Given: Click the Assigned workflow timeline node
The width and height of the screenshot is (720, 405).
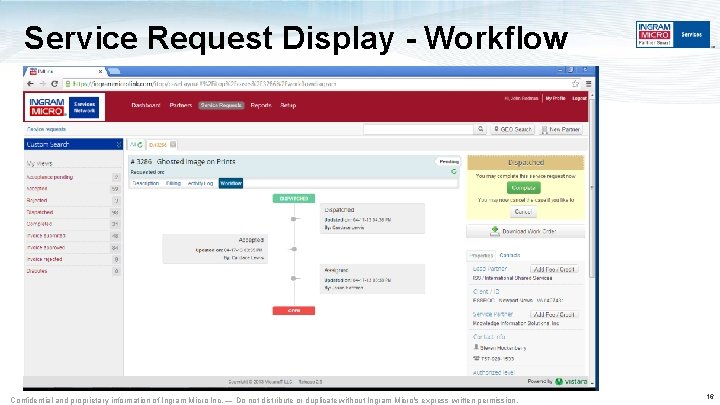Looking at the screenshot, I should (294, 278).
